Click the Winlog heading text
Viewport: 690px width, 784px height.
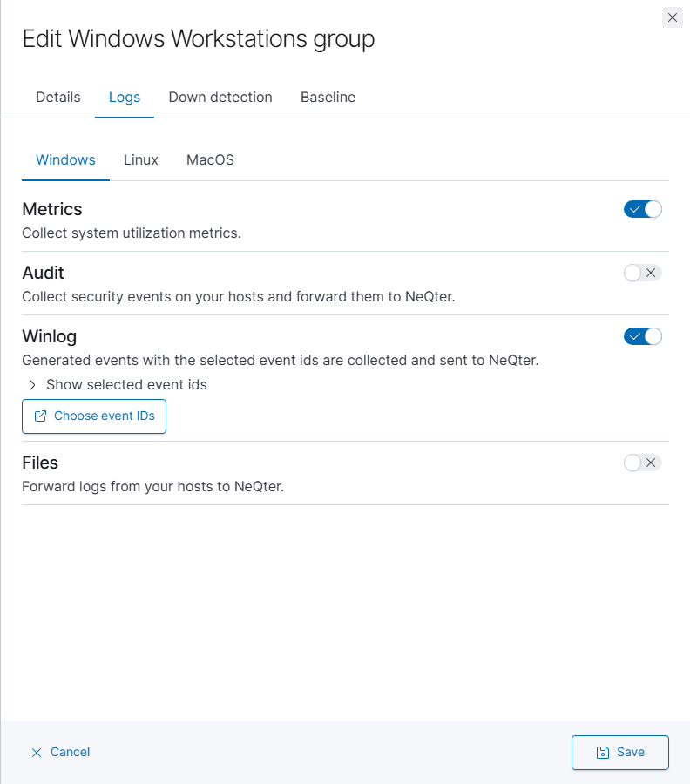pyautogui.click(x=50, y=336)
